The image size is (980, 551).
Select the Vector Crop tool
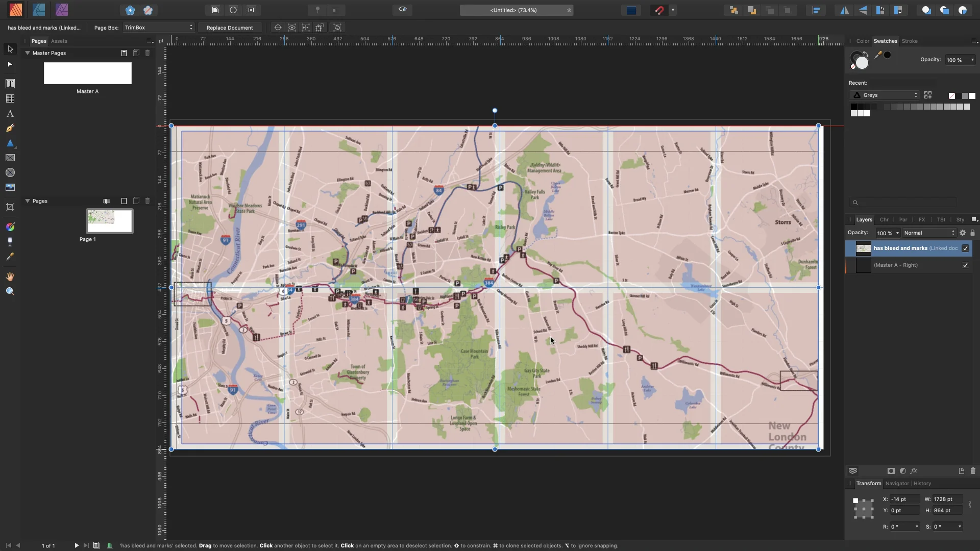[x=10, y=207]
